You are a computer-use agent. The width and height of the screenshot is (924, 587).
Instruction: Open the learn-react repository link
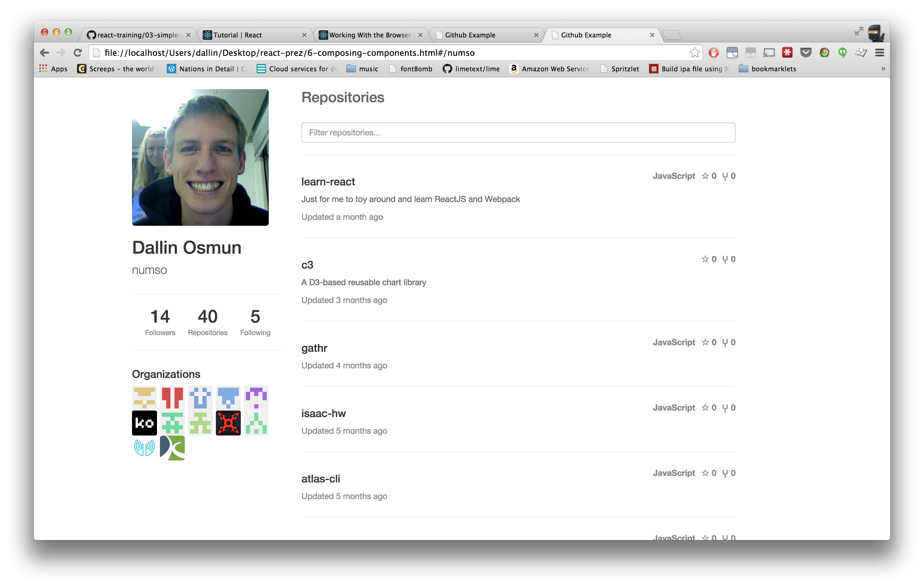(328, 182)
